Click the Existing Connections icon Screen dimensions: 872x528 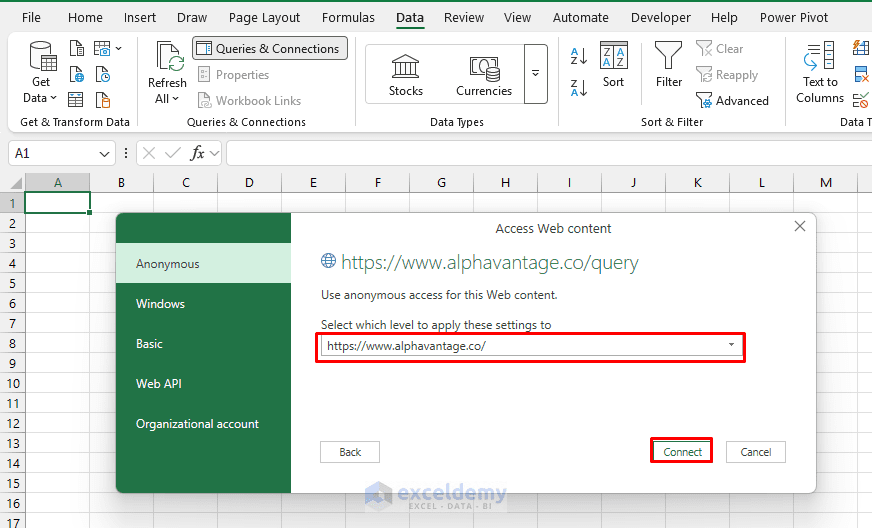(x=102, y=100)
